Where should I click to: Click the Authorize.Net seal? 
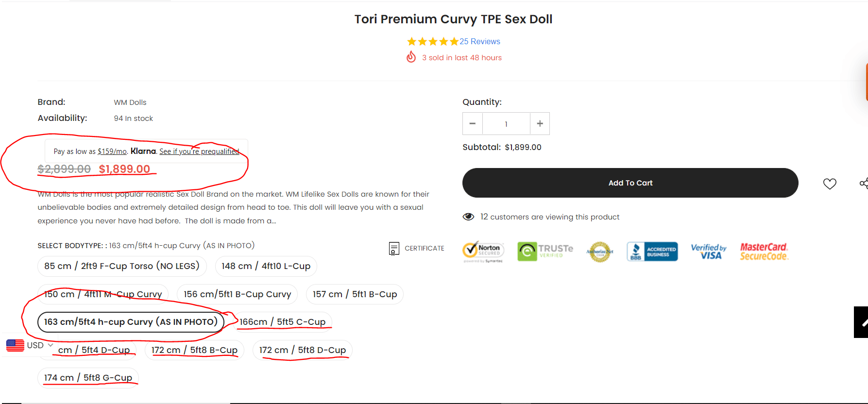tap(599, 252)
